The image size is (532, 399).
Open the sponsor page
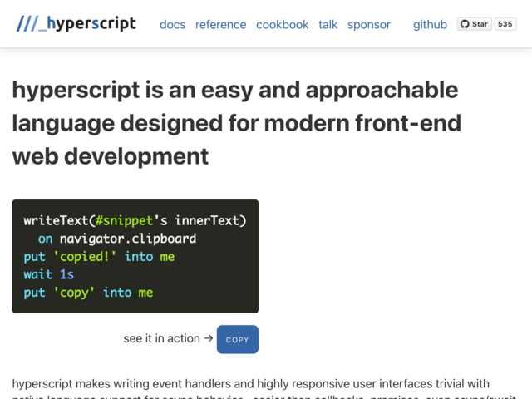click(368, 25)
